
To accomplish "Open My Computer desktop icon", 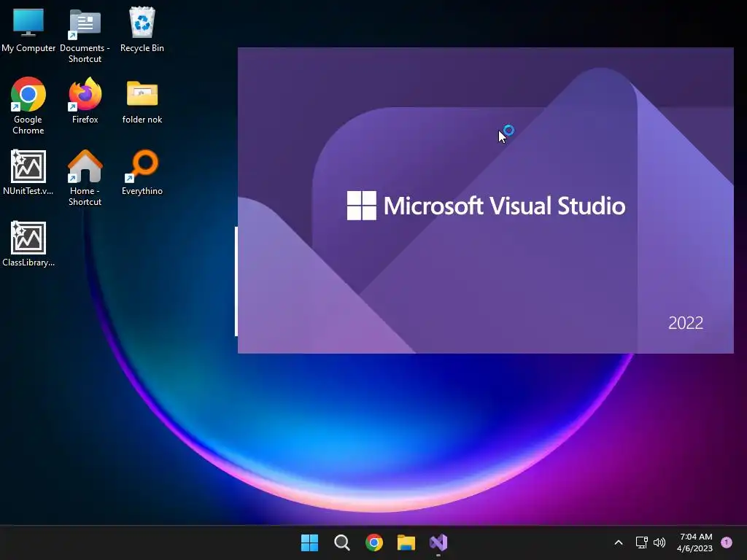I will 28,29.
